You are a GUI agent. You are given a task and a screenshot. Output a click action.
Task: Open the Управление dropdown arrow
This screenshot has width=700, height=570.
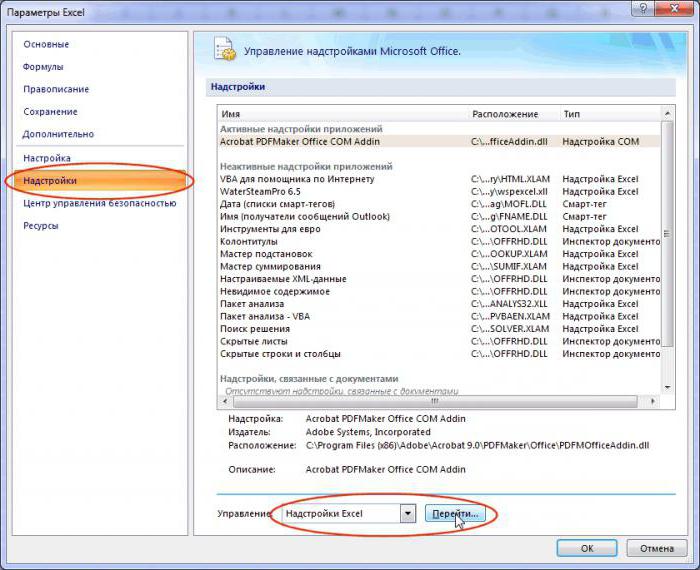coord(408,514)
